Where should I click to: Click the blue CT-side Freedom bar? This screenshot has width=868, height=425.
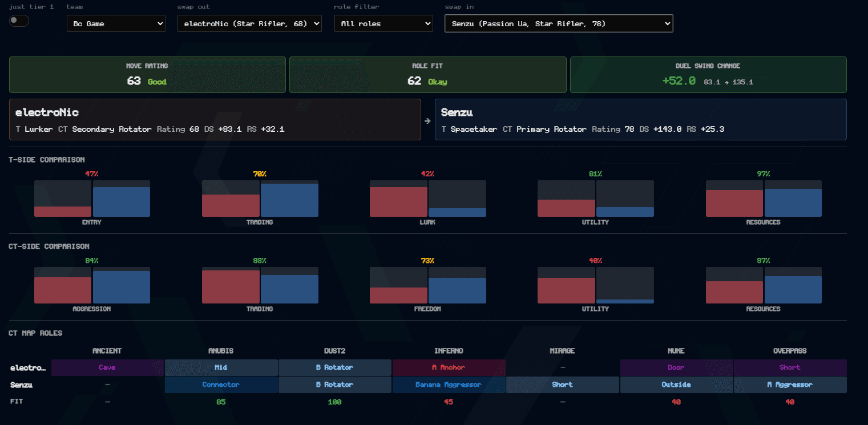pyautogui.click(x=458, y=290)
